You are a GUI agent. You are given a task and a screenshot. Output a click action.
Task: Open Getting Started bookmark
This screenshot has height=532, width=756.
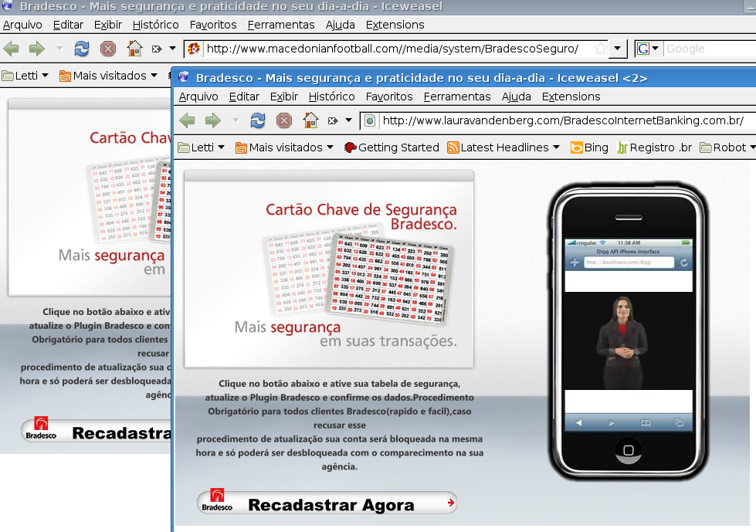(x=392, y=147)
